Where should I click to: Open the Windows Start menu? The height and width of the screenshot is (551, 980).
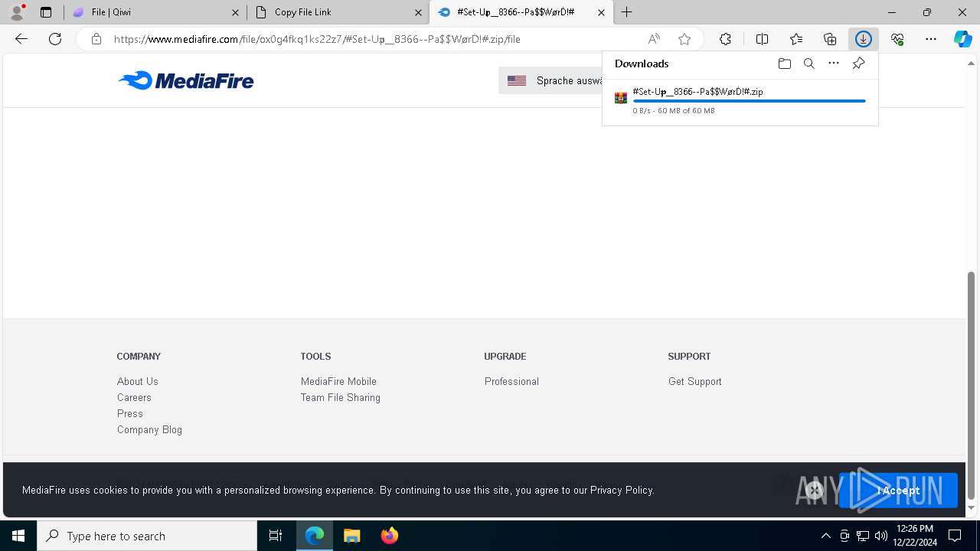(18, 536)
